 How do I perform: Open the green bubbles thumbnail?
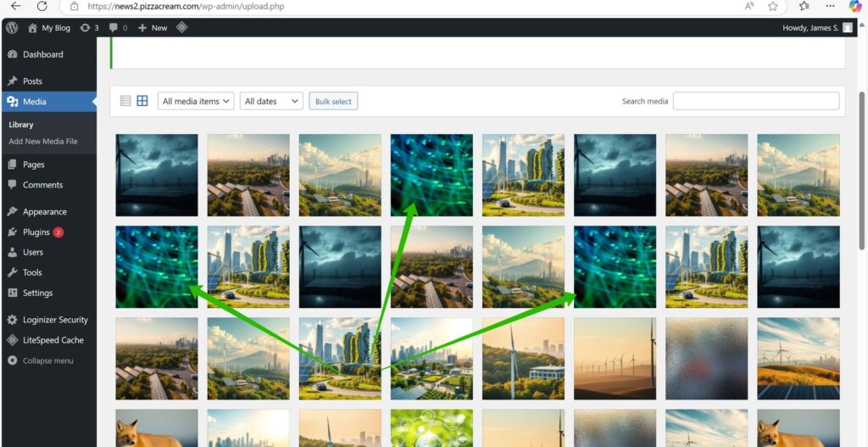click(x=431, y=428)
